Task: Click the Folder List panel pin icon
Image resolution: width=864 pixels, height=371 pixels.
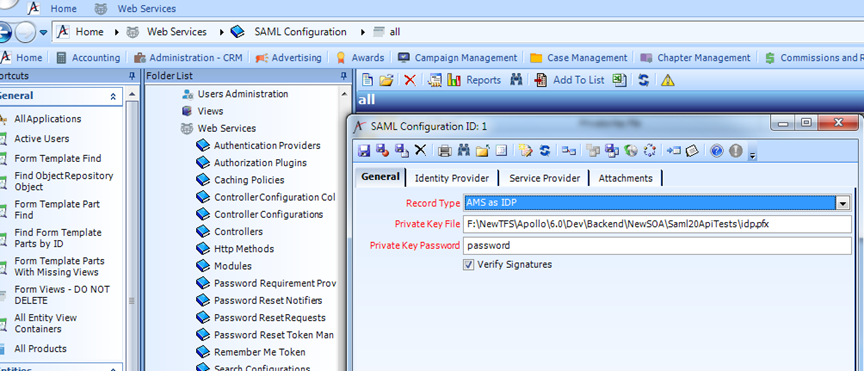Action: pos(343,76)
